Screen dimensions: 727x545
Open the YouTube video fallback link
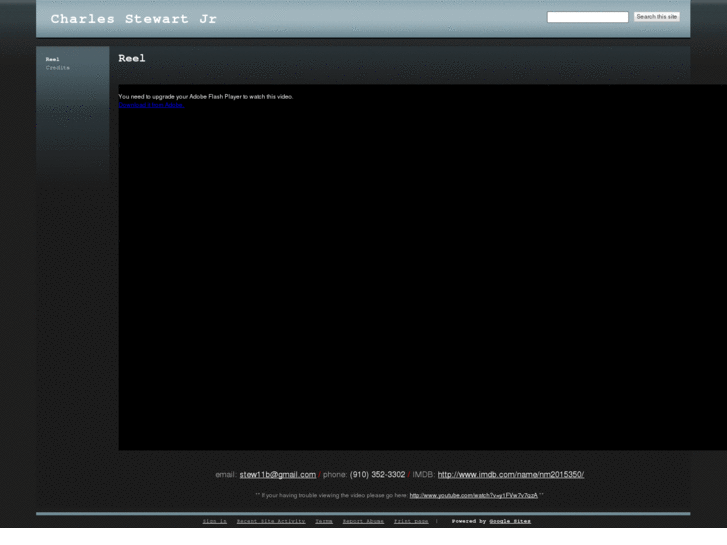point(473,495)
